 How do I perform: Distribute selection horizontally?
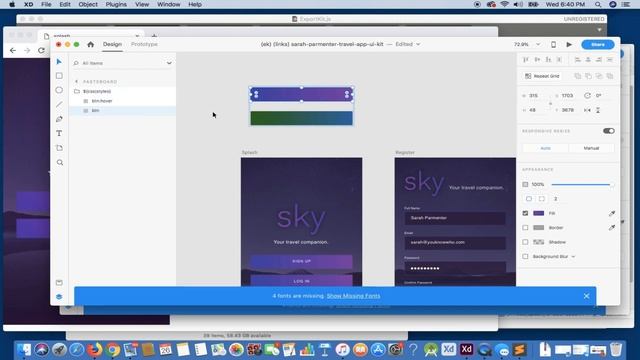(610, 60)
